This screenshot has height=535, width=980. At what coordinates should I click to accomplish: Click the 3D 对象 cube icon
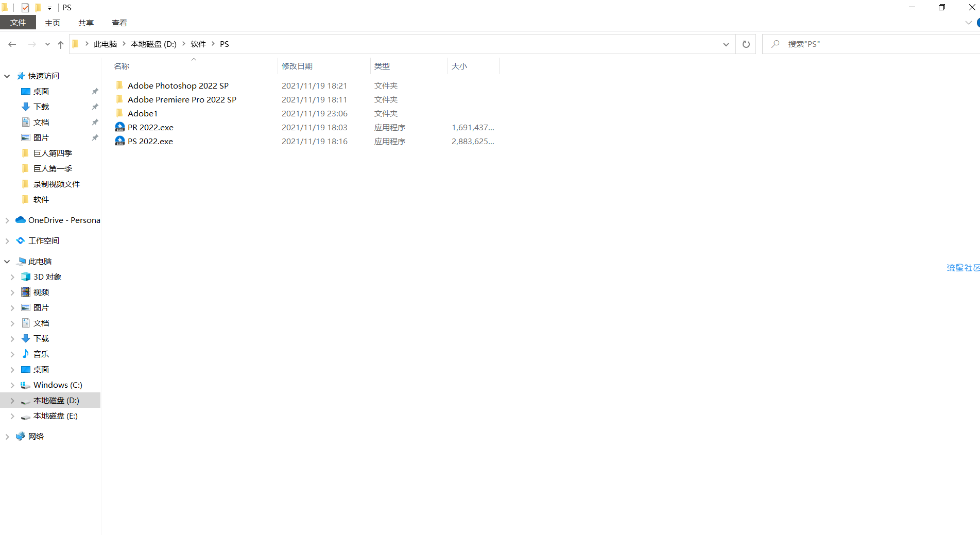pyautogui.click(x=26, y=277)
